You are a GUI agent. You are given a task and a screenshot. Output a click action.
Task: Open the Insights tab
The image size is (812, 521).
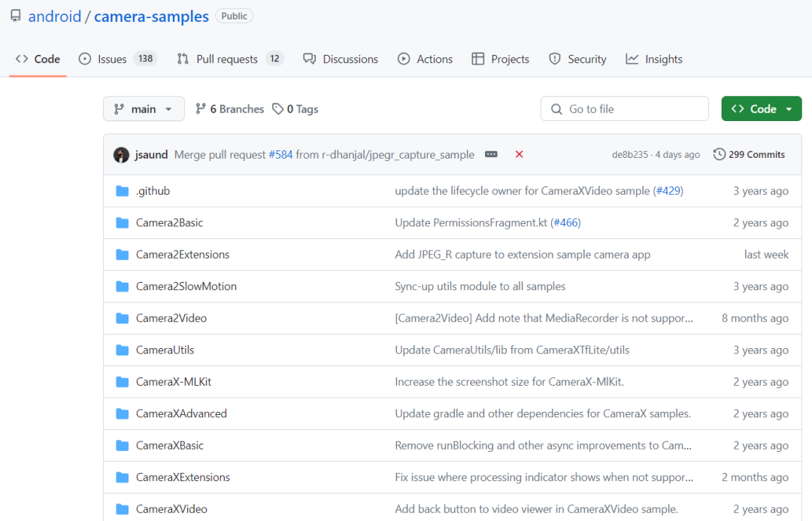pyautogui.click(x=654, y=59)
